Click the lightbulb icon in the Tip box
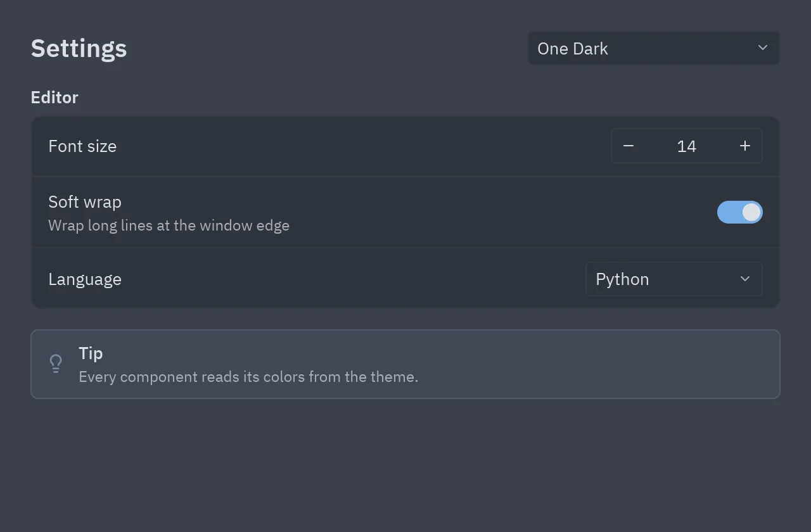Screen dimensions: 811x532 56,364
